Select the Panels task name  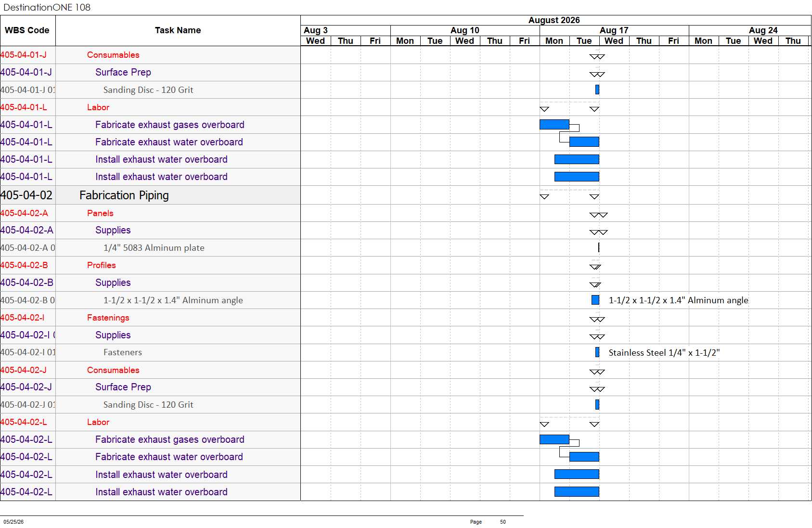click(100, 213)
